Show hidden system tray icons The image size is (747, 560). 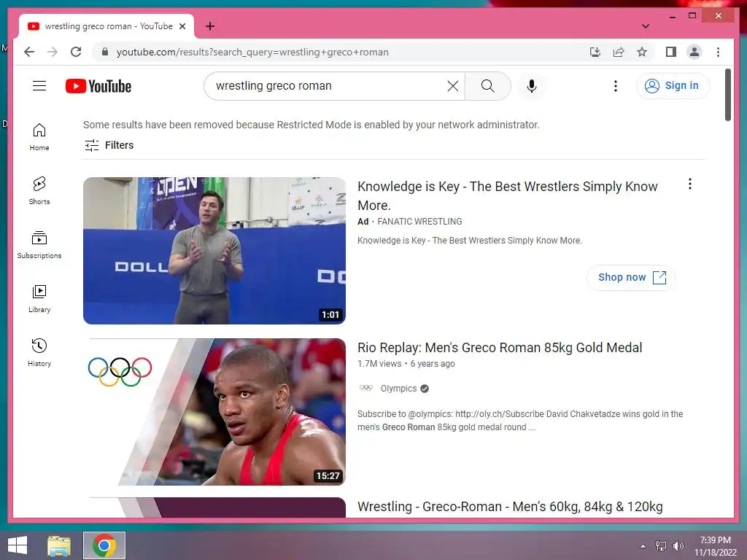coord(643,545)
